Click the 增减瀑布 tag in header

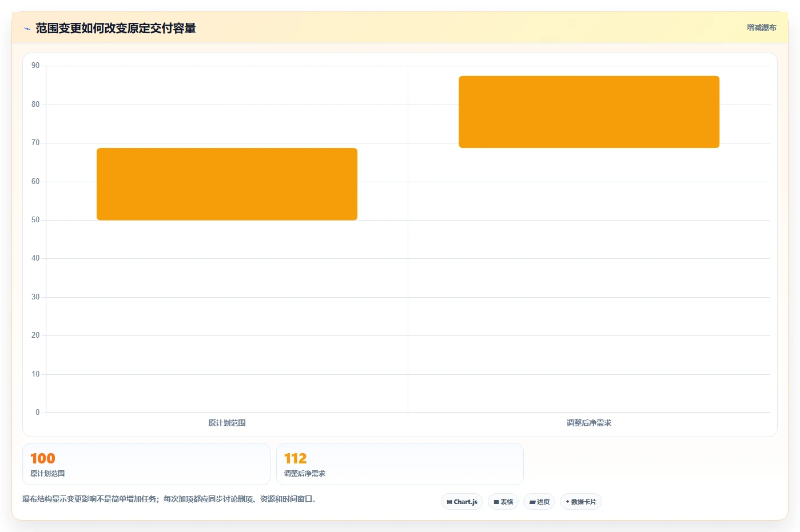point(761,27)
